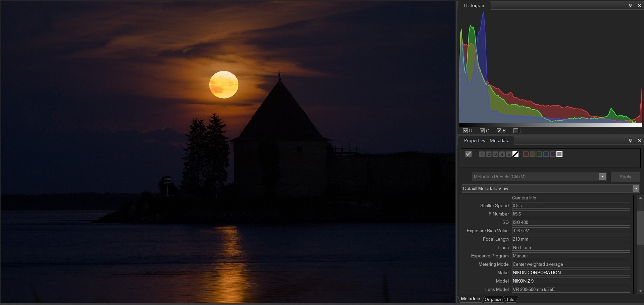Pin the Histogram panel
Viewport: 644px width, 305px height.
point(630,5)
